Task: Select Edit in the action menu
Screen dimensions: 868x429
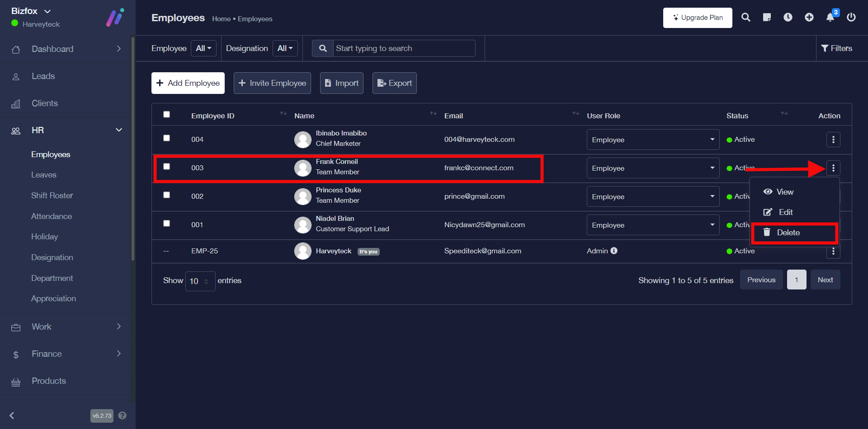Action: click(x=785, y=212)
